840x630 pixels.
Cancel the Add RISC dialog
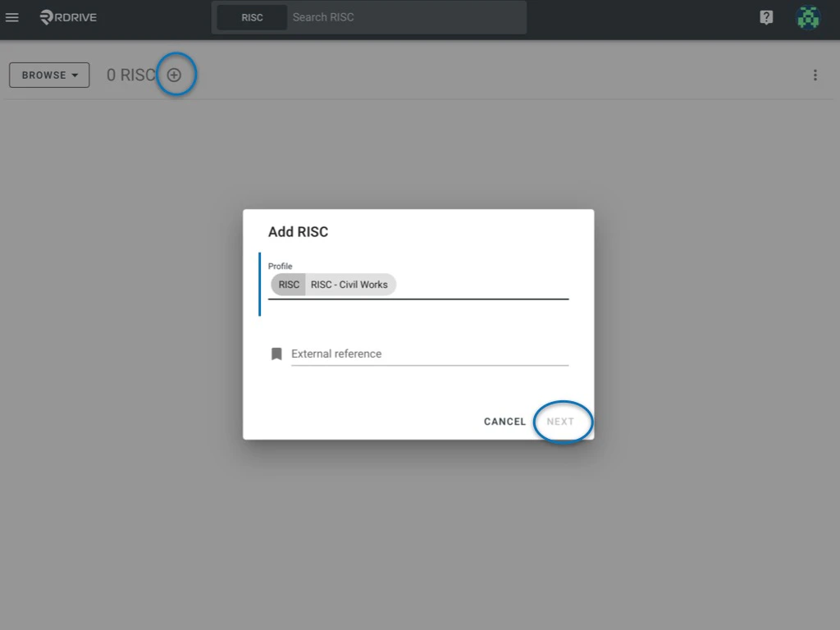click(x=504, y=421)
